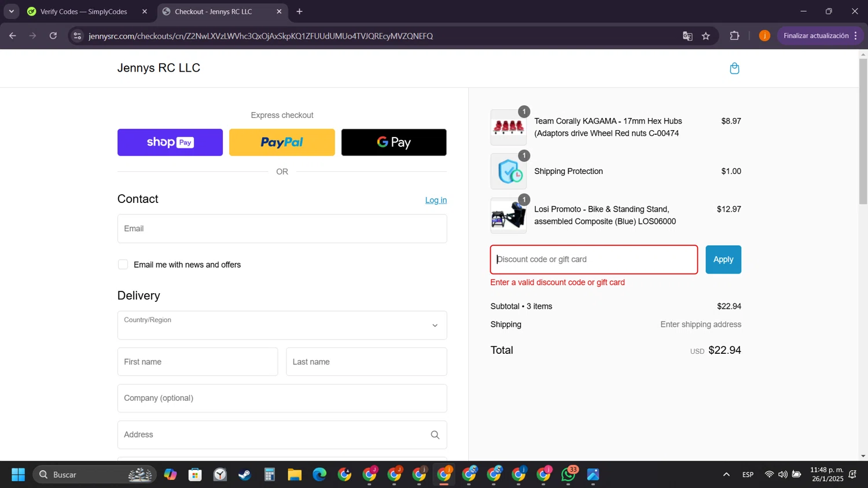Screen dimensions: 868x488
Task: Click the Windows taskbar Buscar search box
Action: pyautogui.click(x=94, y=475)
